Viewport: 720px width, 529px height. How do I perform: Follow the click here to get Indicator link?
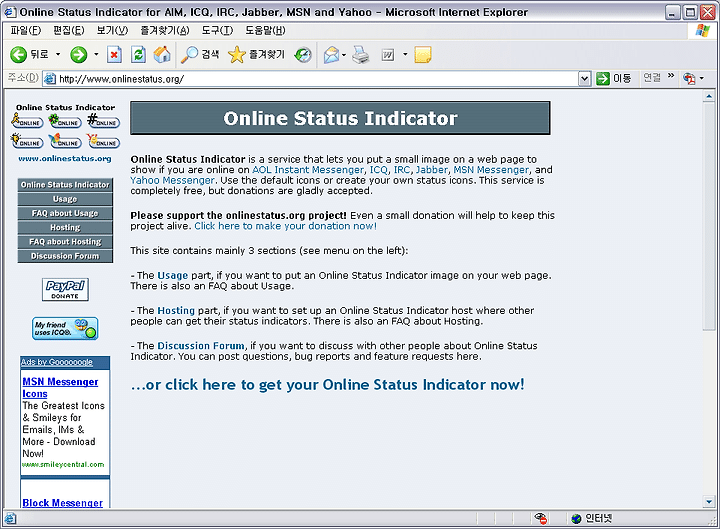(x=327, y=385)
